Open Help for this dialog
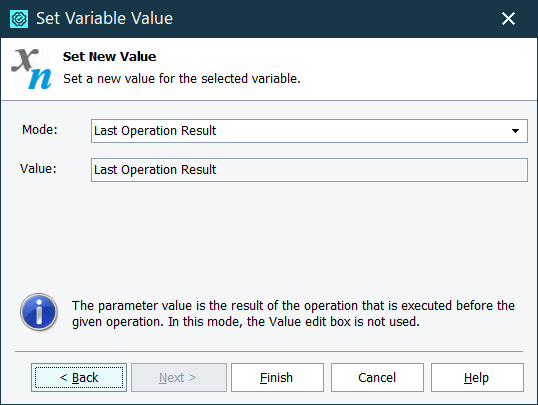 477,378
